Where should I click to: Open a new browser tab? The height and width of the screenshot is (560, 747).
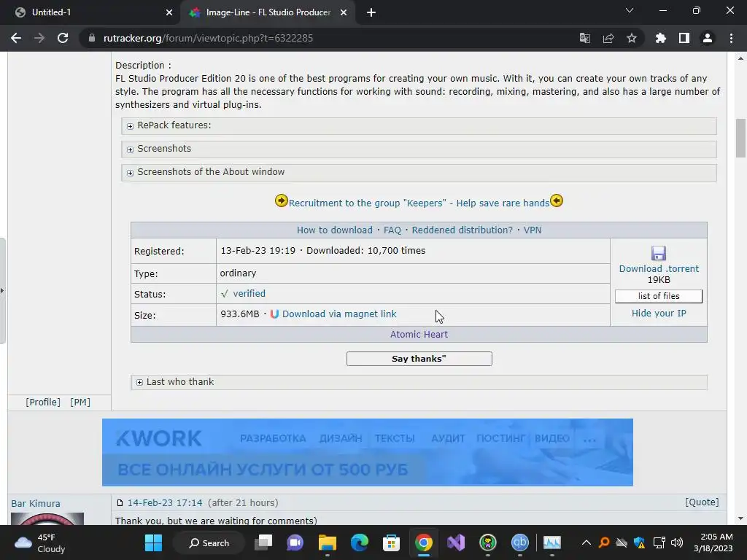[371, 12]
